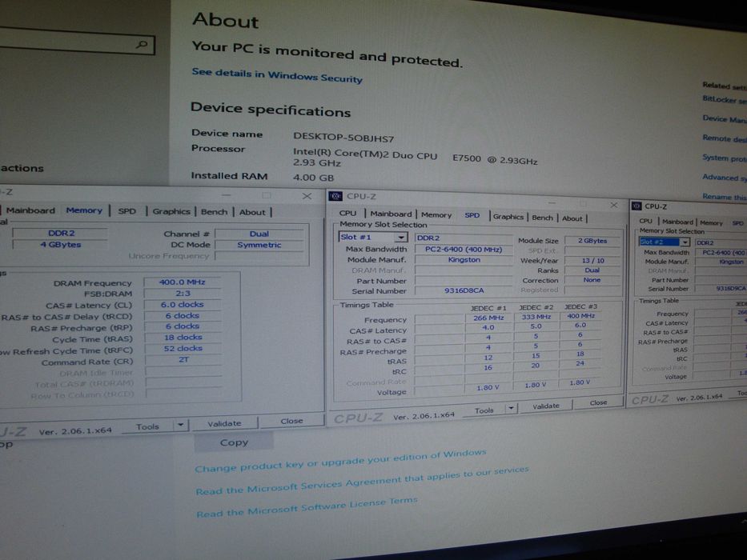Click Tools button in middle CPU-Z window
This screenshot has width=747, height=560.
tap(484, 410)
